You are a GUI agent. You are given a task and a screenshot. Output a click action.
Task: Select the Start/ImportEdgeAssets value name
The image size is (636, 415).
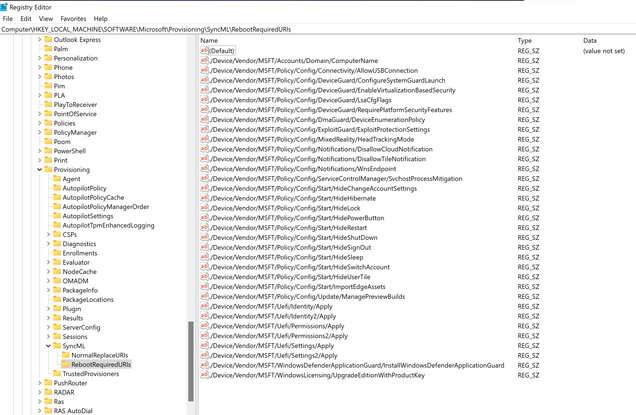(x=298, y=287)
